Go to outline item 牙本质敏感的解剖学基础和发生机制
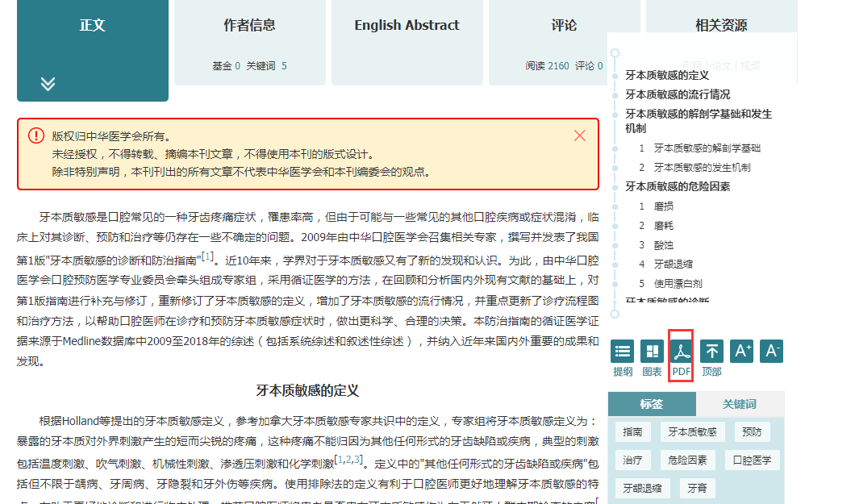The image size is (855, 504). coord(699,121)
